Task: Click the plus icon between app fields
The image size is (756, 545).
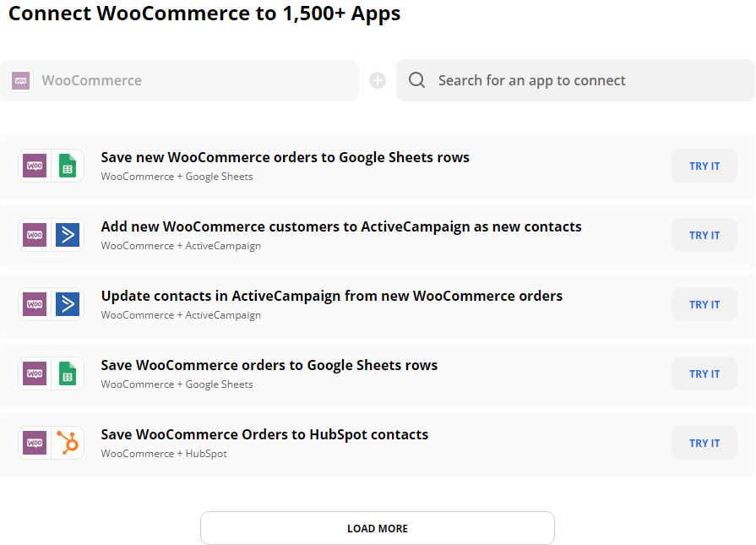Action: pyautogui.click(x=378, y=80)
